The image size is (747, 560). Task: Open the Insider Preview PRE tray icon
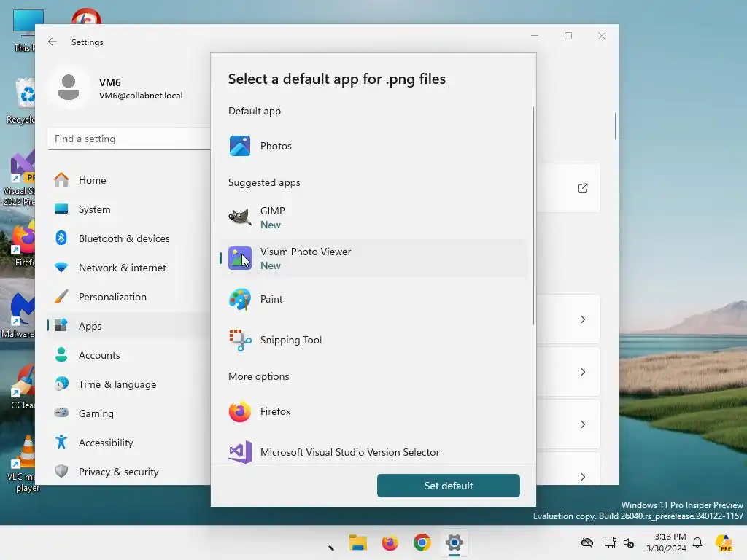point(724,542)
